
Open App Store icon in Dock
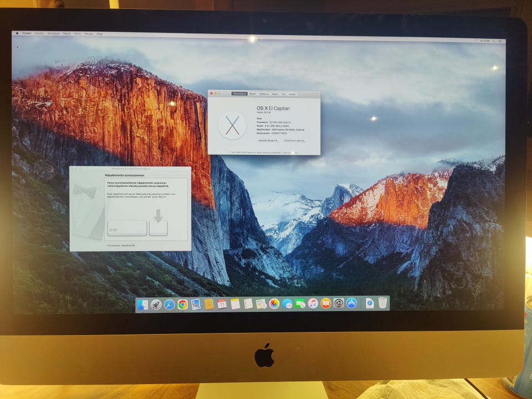(351, 303)
